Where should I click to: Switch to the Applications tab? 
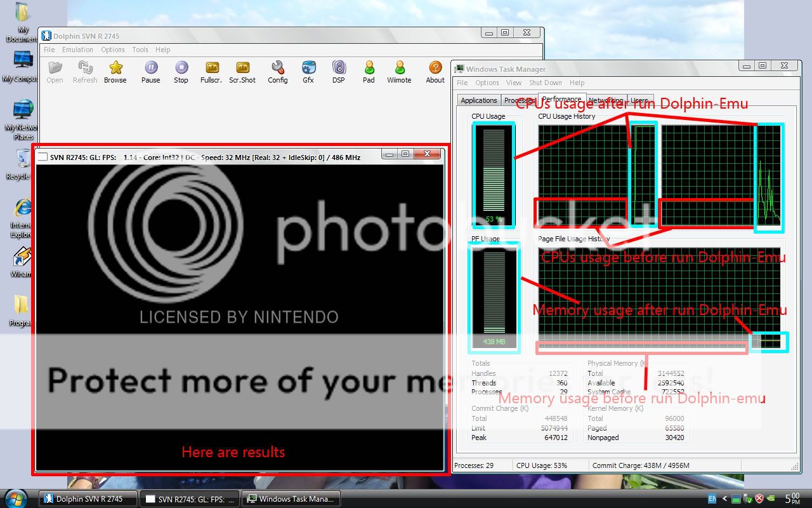478,100
